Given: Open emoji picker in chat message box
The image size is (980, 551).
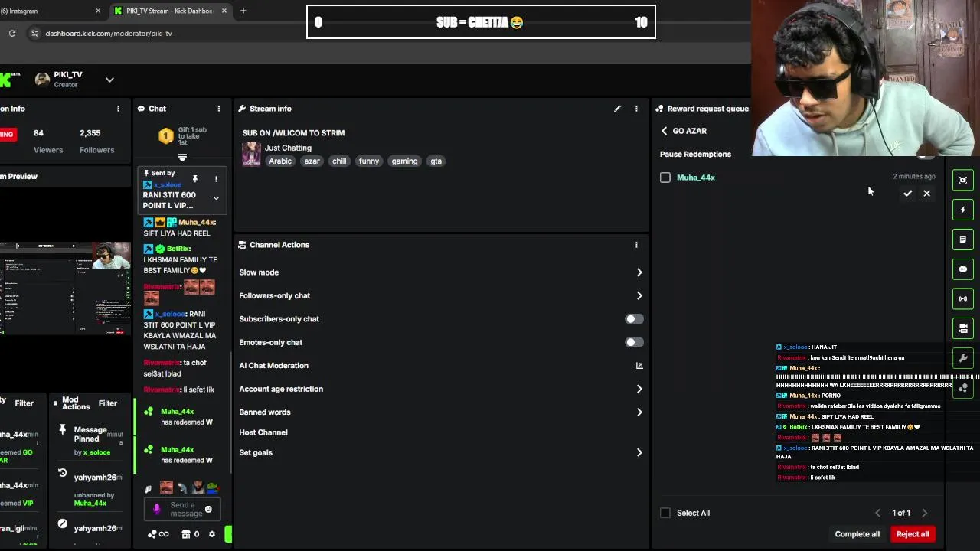Looking at the screenshot, I should 208,510.
